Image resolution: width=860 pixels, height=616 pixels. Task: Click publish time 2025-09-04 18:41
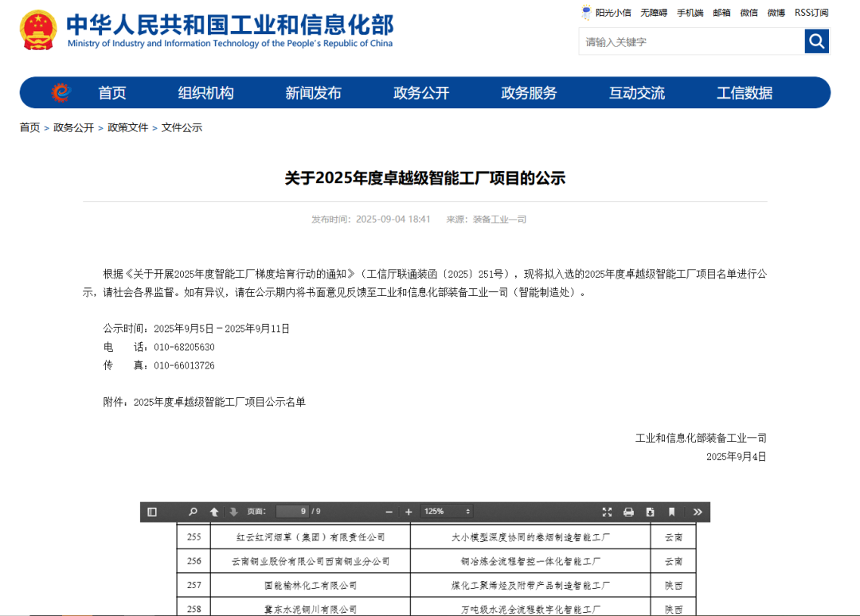click(x=393, y=219)
